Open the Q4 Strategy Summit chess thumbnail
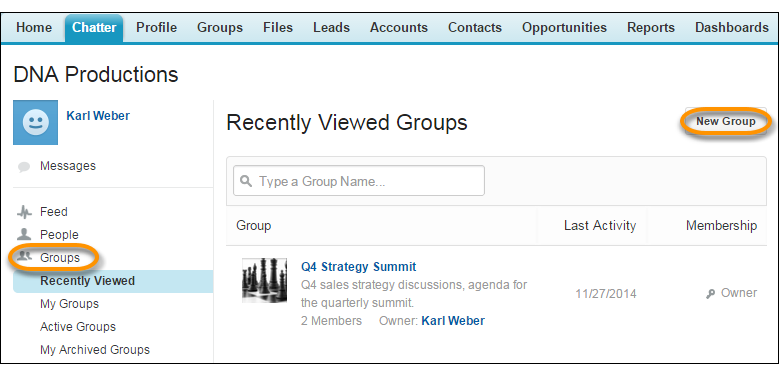The width and height of the screenshot is (779, 381). tap(264, 280)
